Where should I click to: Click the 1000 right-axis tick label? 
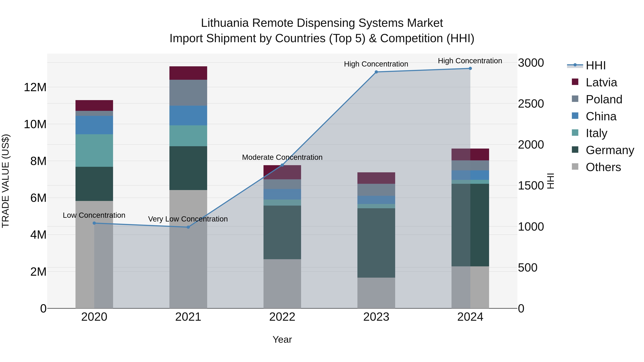(x=531, y=227)
